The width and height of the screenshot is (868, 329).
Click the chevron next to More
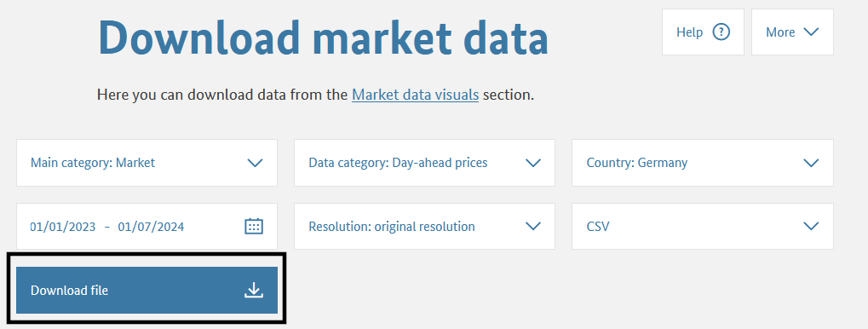click(811, 32)
